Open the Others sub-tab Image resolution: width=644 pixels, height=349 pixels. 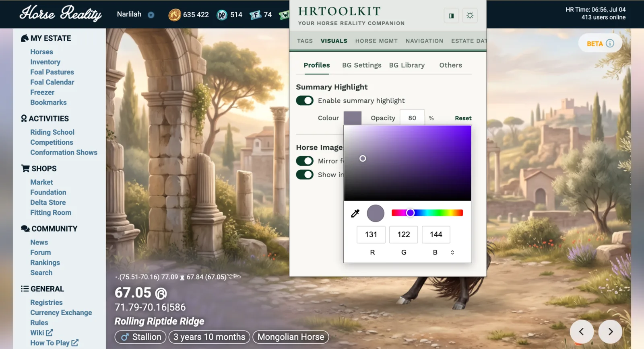click(451, 65)
